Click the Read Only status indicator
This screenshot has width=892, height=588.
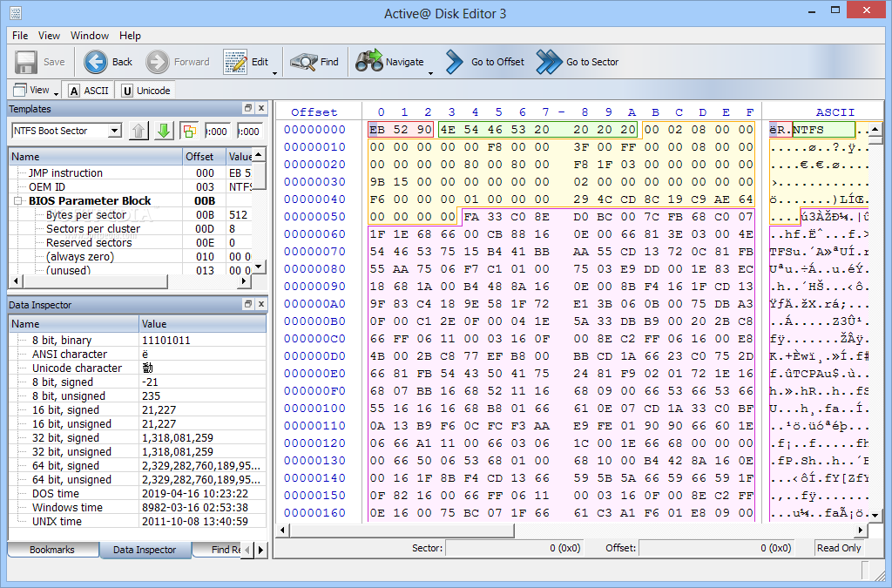coord(839,548)
